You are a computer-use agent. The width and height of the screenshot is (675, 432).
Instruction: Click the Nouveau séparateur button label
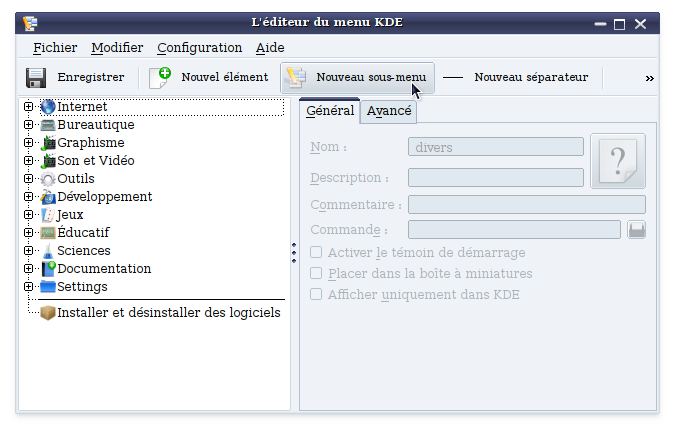click(x=531, y=77)
